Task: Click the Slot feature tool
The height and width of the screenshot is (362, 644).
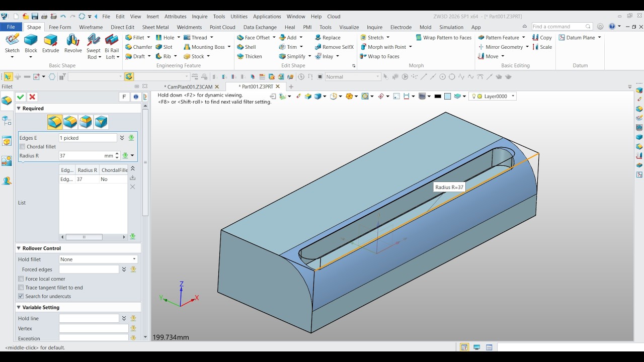Action: click(x=164, y=47)
